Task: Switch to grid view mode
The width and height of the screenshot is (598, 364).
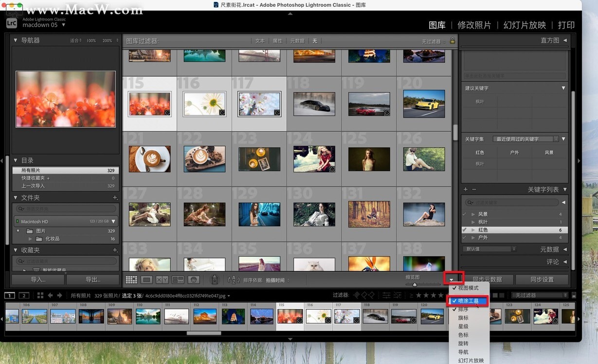Action: coord(131,280)
